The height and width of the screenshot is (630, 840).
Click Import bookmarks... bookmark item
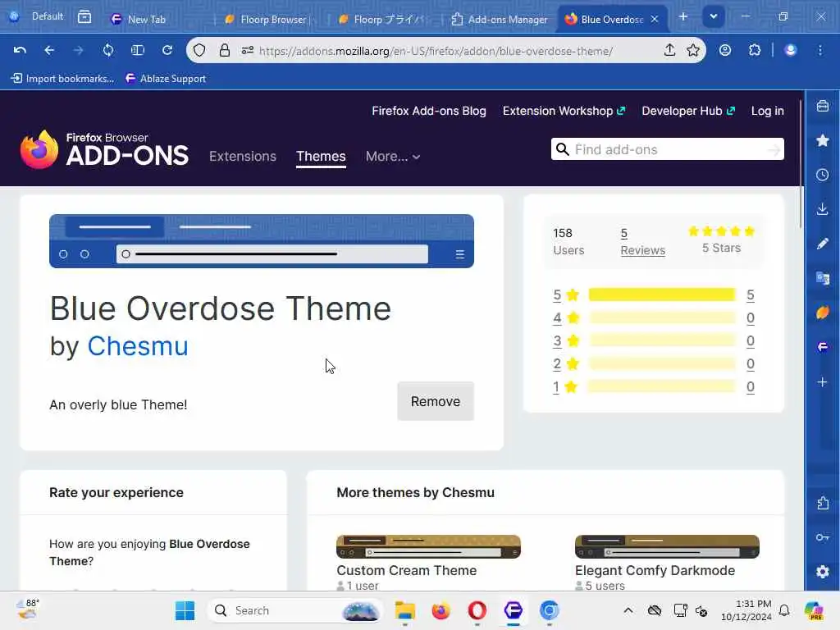[62, 79]
